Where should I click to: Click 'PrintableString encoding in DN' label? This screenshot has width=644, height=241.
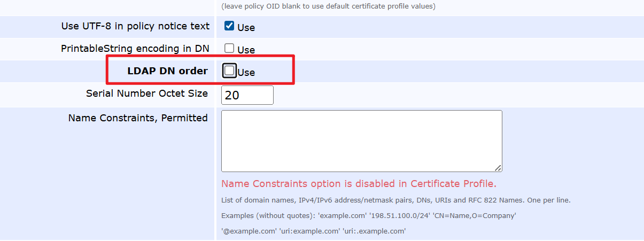point(135,49)
